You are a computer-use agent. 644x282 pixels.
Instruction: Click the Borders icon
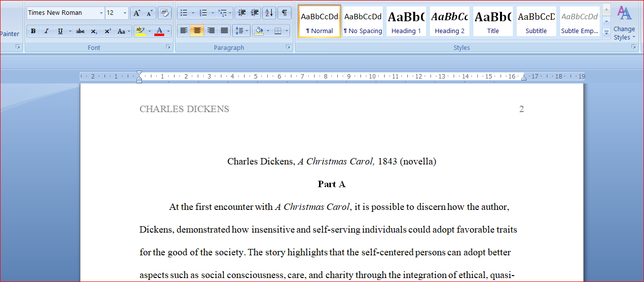[278, 31]
